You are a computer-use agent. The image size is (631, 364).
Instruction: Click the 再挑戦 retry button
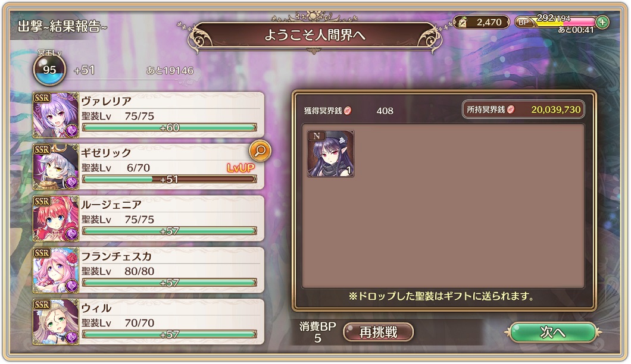pos(378,332)
